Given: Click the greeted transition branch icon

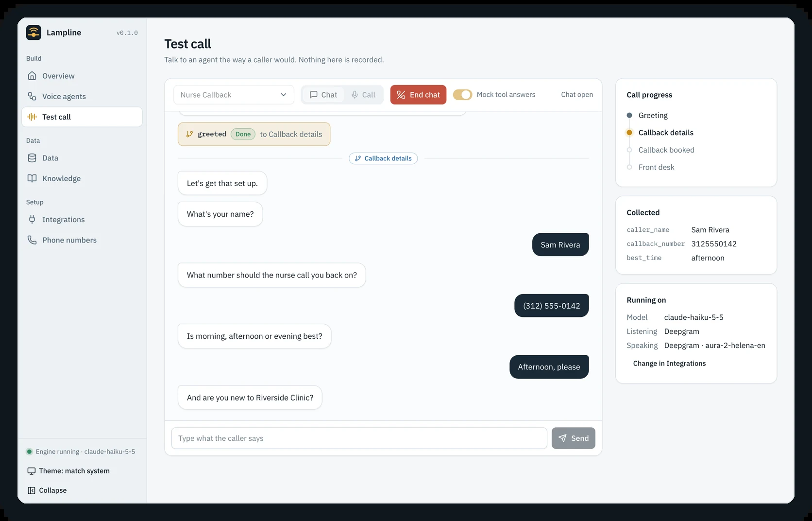Looking at the screenshot, I should click(x=190, y=134).
